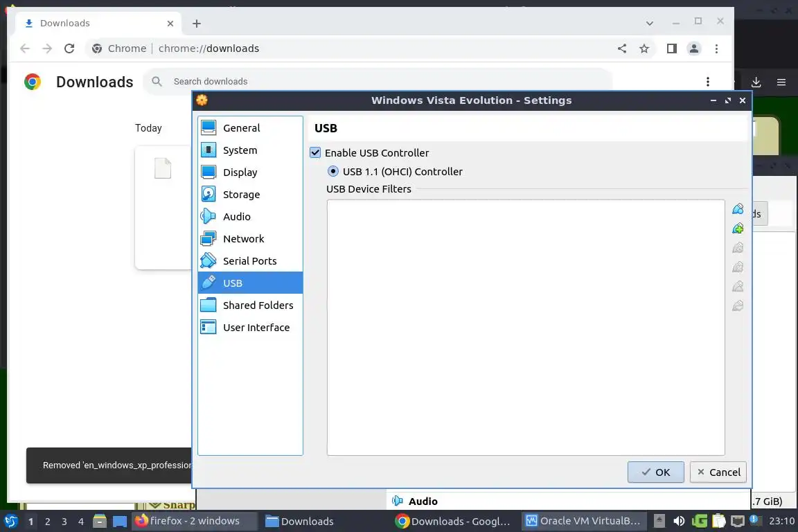Add new empty USB filter
Viewport: 798px width, 532px height.
738,209
